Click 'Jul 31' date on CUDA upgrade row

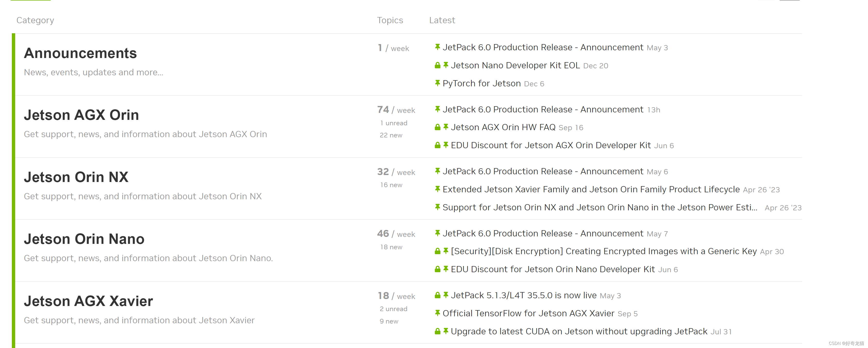(721, 332)
